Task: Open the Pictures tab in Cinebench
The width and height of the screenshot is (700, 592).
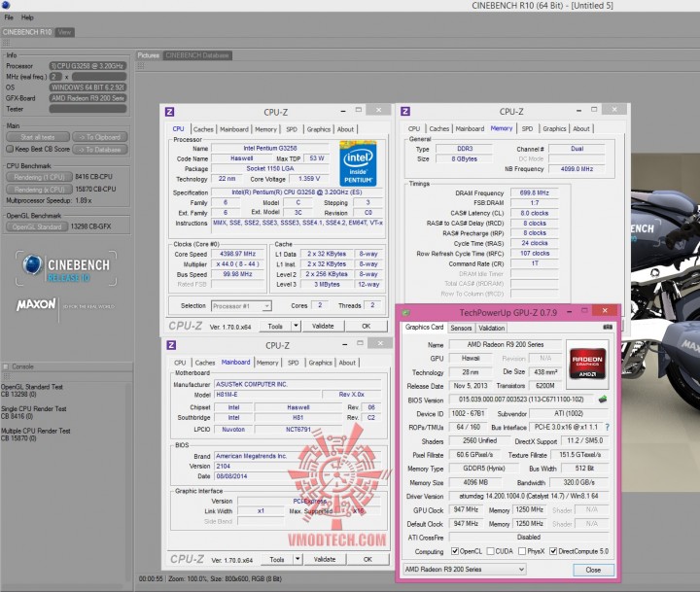Action: 149,55
